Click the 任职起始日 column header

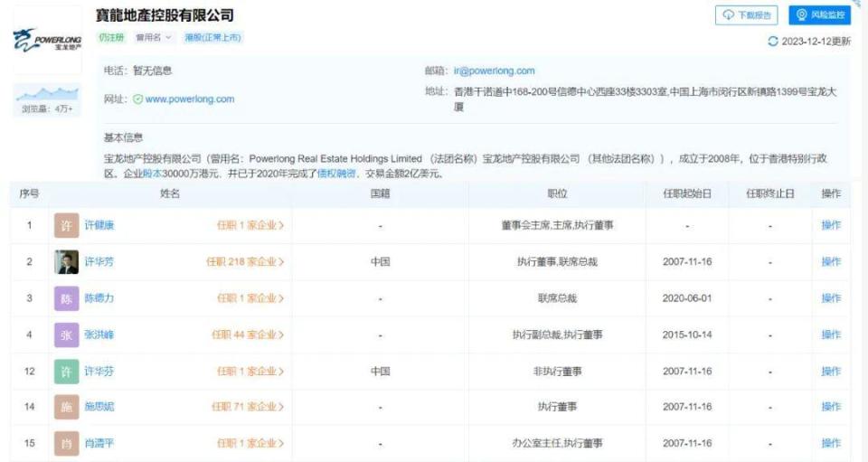pos(687,193)
